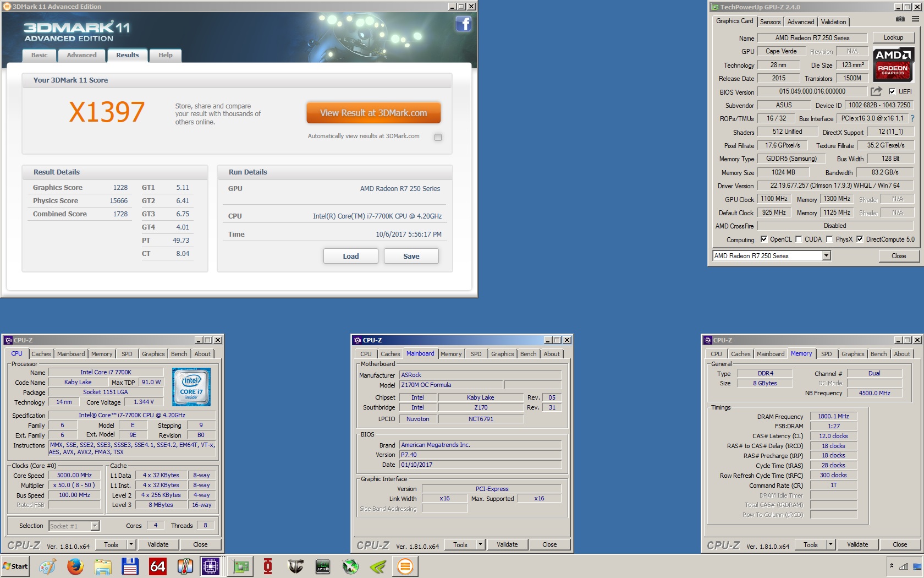Viewport: 924px width, 578px height.
Task: Click the blue floppy disk taskbar icon
Action: point(130,566)
